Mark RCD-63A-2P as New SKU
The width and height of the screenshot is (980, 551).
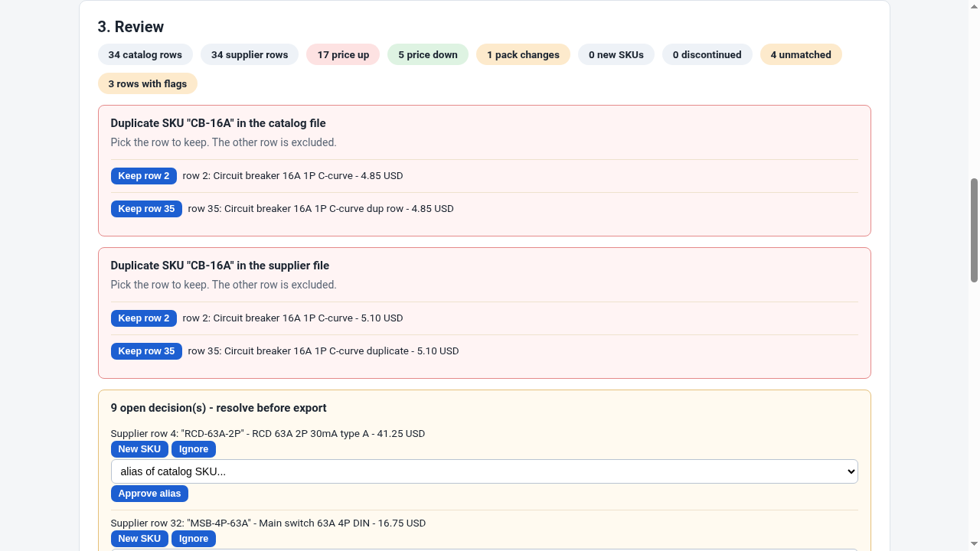(x=139, y=449)
